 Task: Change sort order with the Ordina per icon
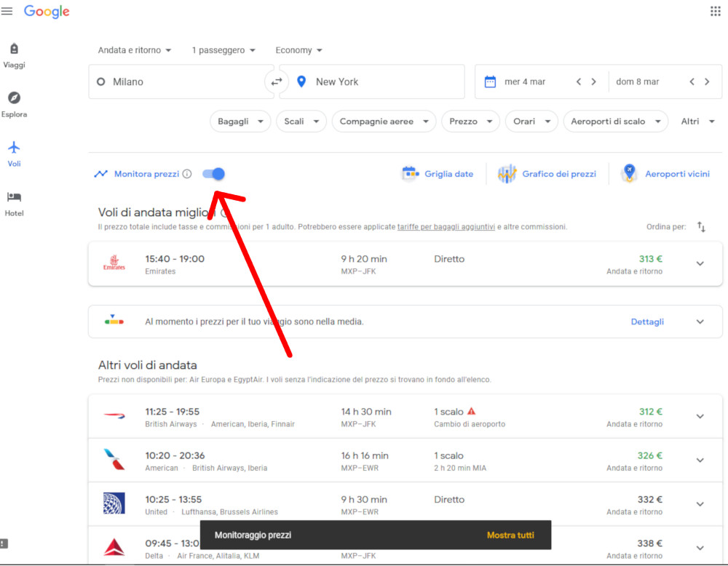[701, 227]
